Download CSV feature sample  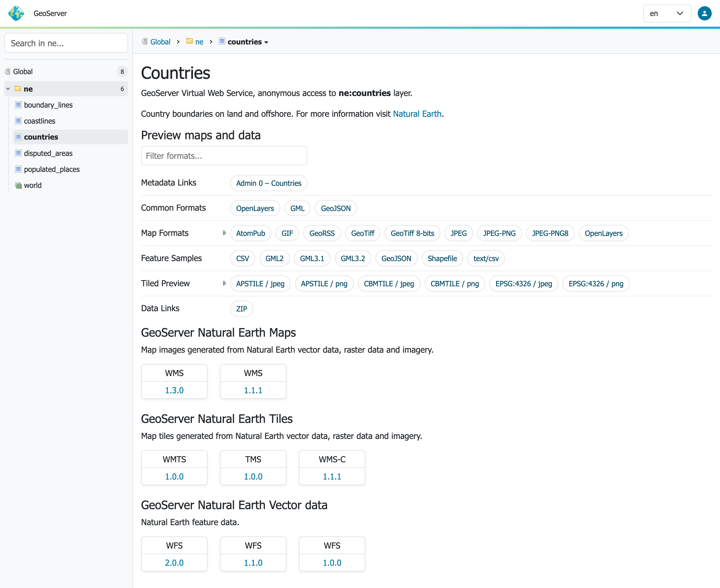click(x=243, y=258)
